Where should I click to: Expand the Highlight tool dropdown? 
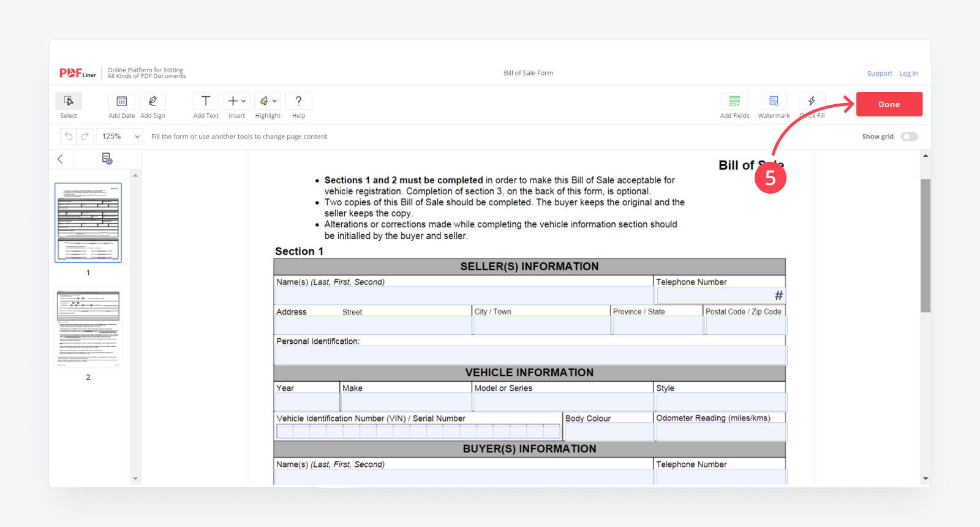[268, 101]
